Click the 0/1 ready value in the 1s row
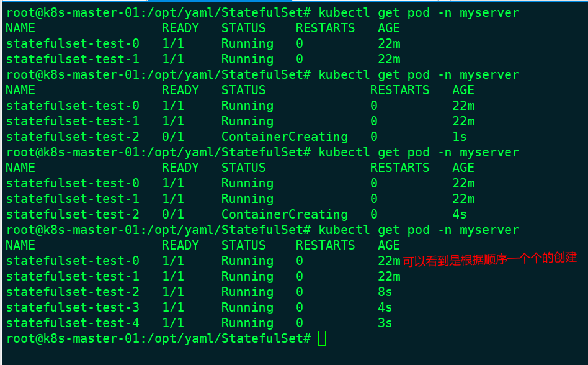The image size is (588, 365). [173, 137]
